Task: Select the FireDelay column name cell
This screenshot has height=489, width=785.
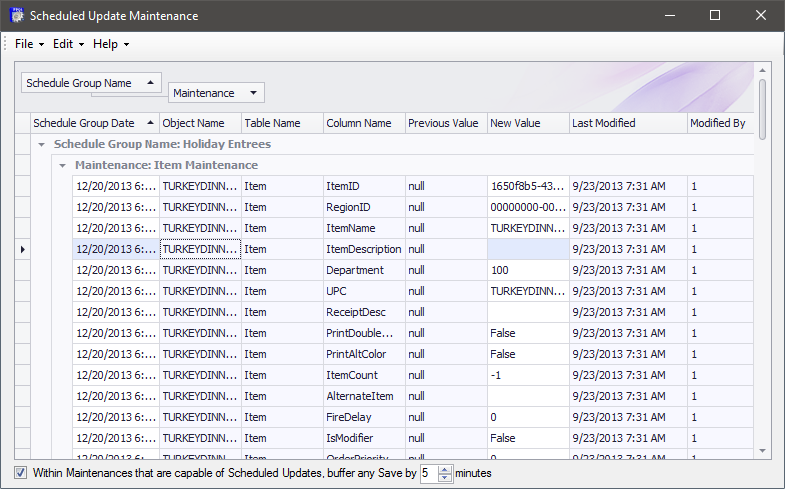Action: click(364, 417)
